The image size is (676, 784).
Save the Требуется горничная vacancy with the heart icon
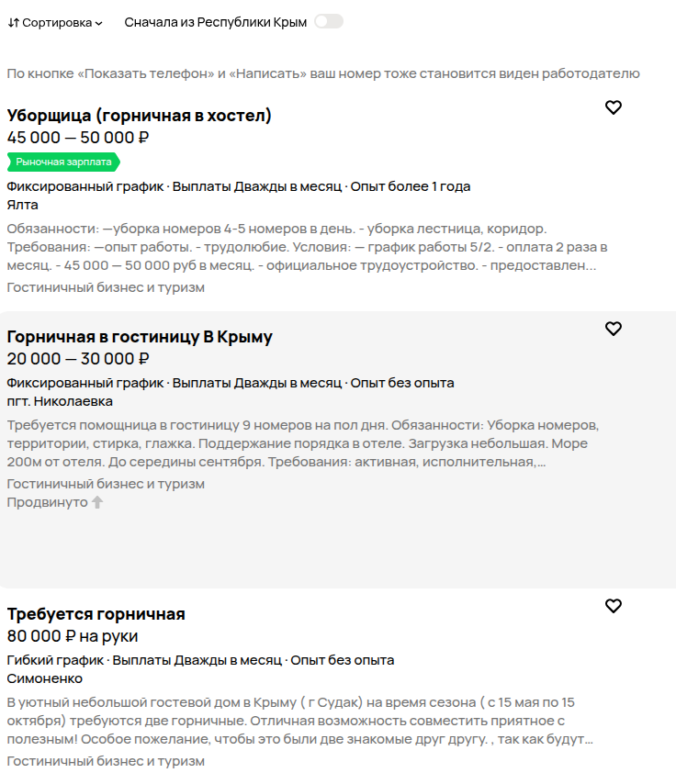pos(613,606)
